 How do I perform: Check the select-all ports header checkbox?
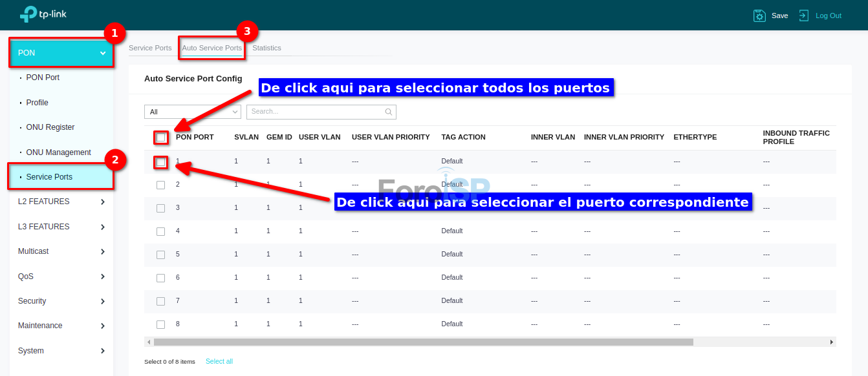[161, 138]
